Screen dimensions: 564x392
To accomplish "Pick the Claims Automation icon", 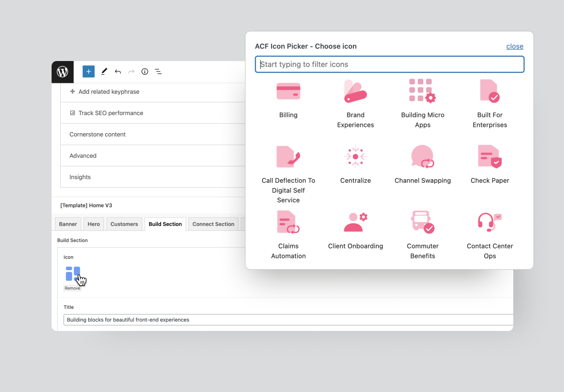I will pos(288,222).
